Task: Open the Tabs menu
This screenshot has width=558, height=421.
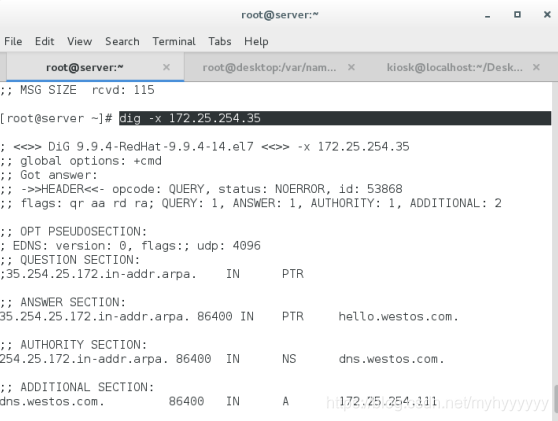Action: (x=220, y=41)
